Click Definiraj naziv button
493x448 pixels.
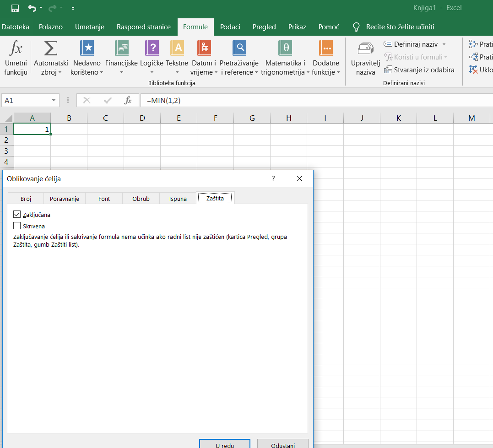411,44
